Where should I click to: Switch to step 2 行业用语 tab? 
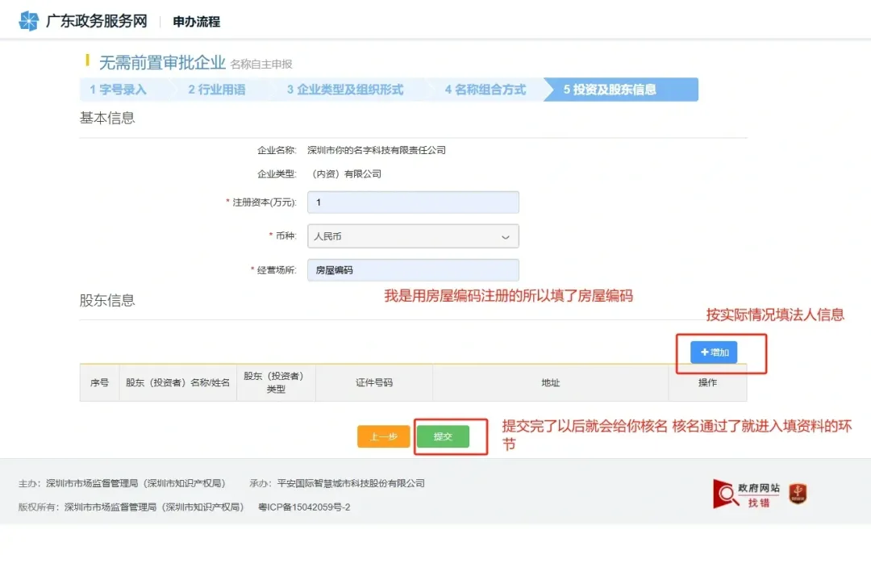[x=218, y=90]
